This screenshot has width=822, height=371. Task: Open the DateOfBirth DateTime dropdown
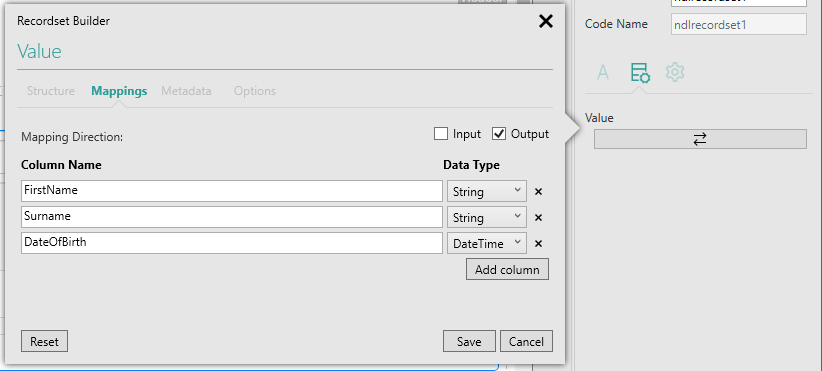pyautogui.click(x=486, y=244)
